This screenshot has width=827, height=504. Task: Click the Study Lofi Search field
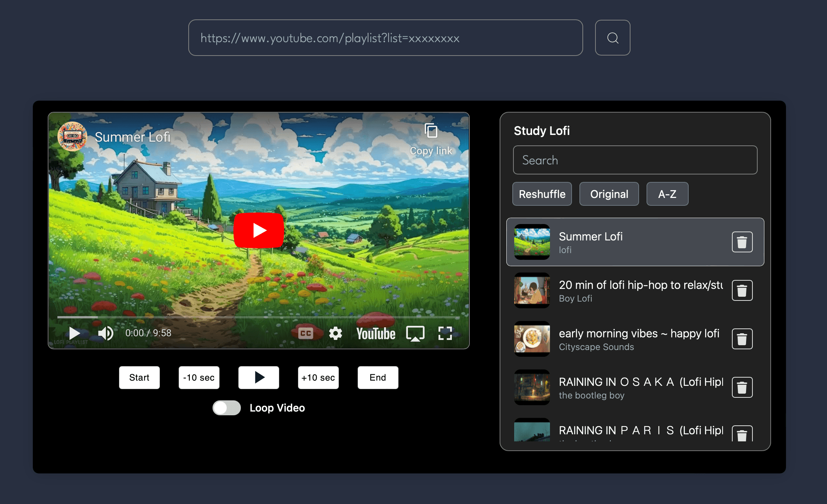[635, 160]
